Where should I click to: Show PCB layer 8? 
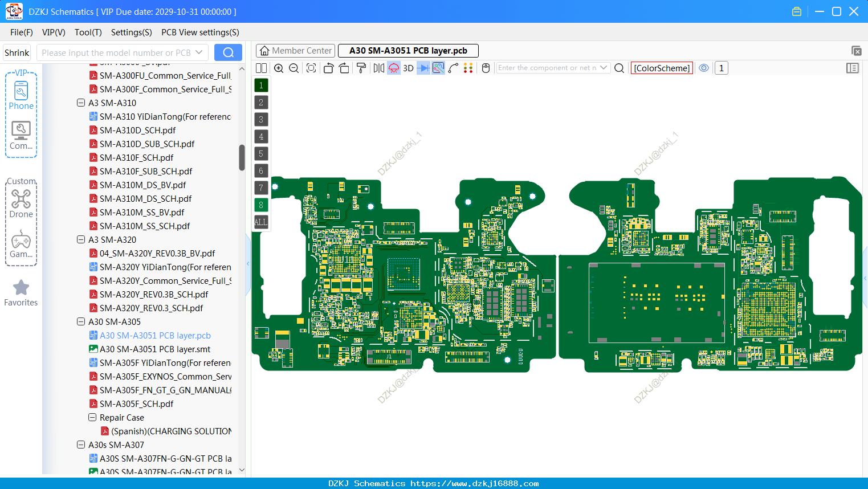click(261, 205)
